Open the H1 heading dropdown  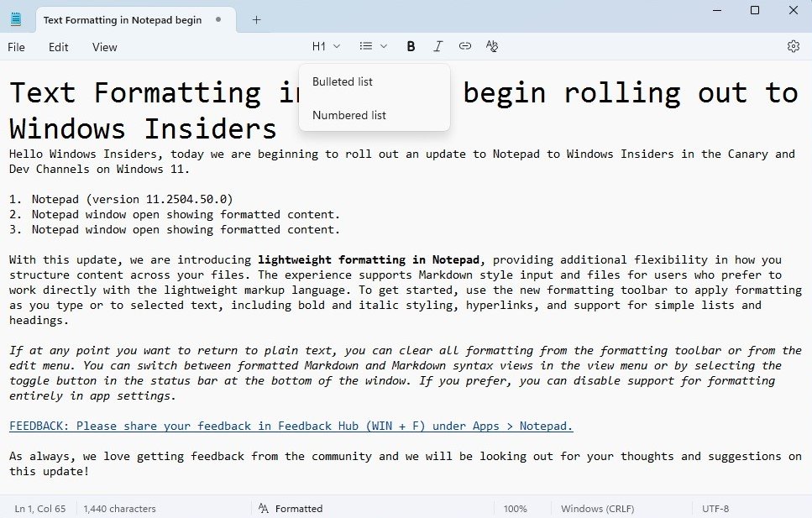click(327, 47)
